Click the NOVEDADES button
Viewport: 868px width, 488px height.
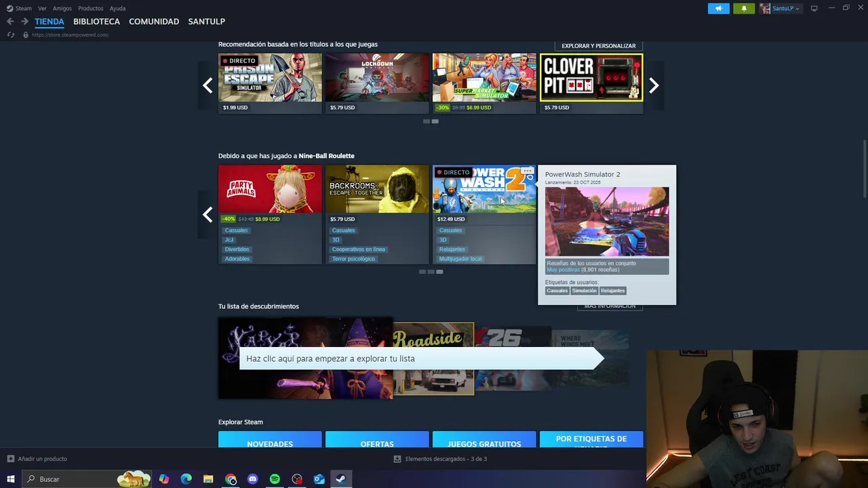coord(270,441)
